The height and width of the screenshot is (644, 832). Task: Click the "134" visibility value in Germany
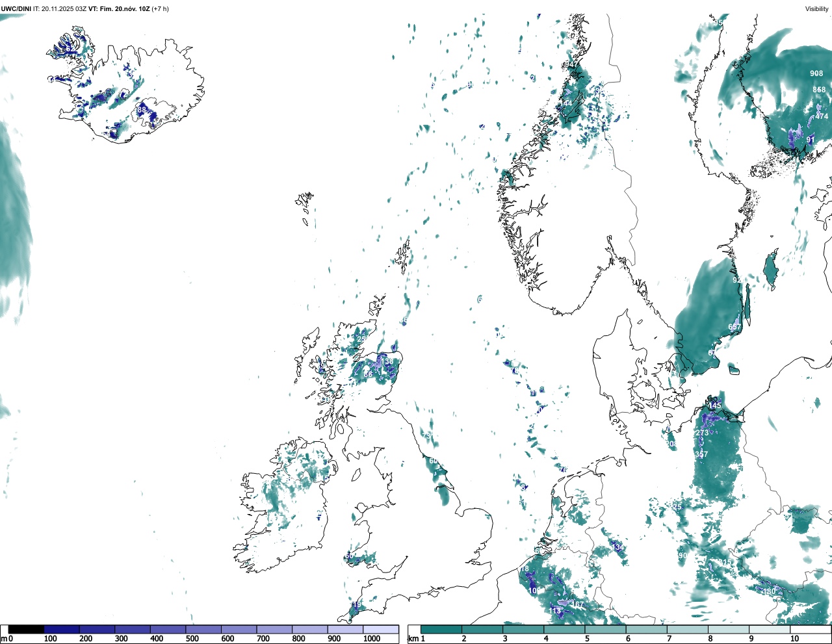click(x=617, y=548)
